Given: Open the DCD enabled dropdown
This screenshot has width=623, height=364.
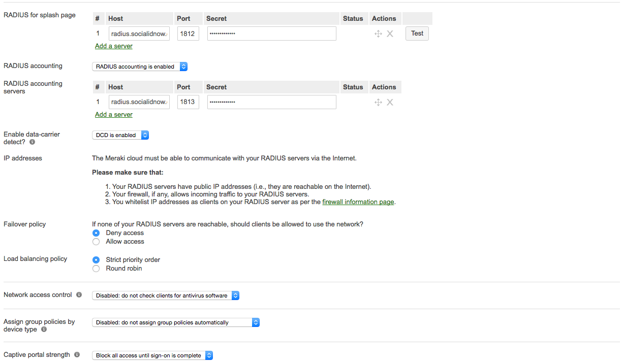Looking at the screenshot, I should click(x=120, y=135).
